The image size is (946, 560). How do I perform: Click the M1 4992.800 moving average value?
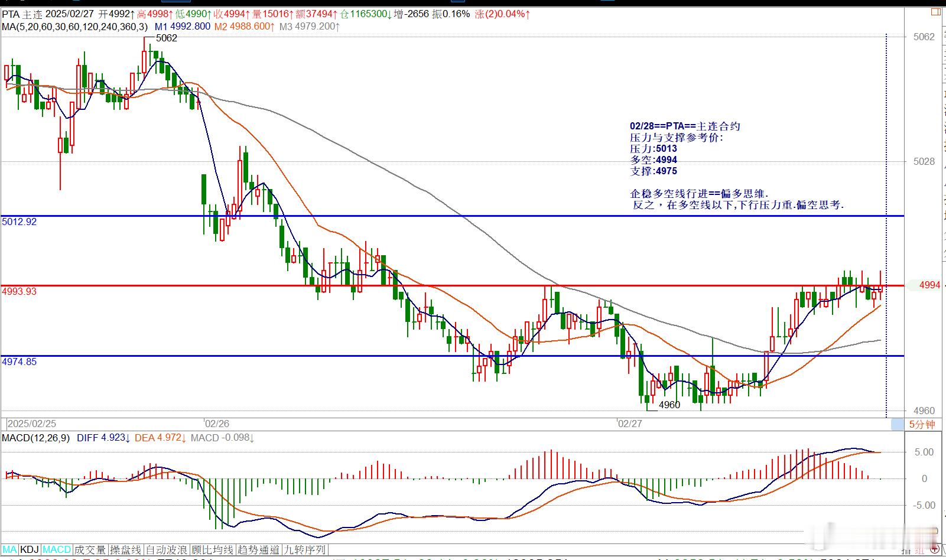click(x=183, y=27)
